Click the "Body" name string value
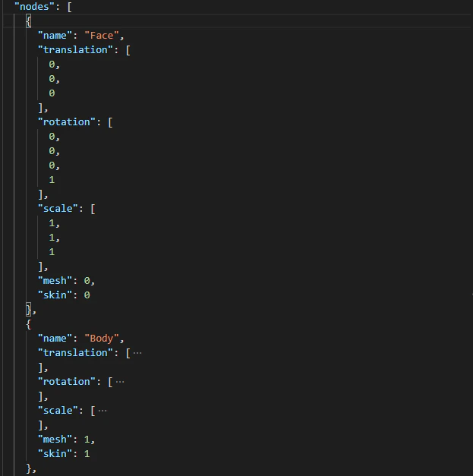 point(102,338)
